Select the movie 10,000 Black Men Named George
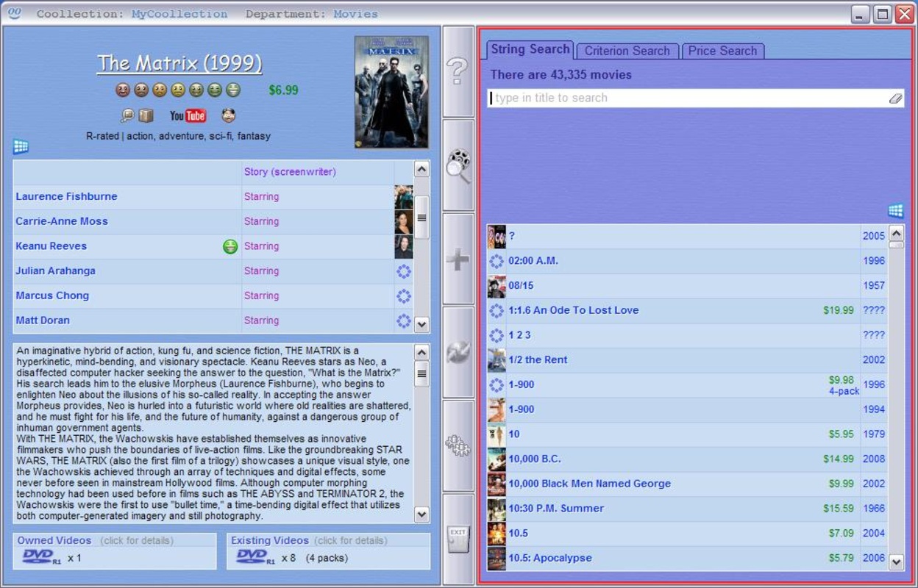The height and width of the screenshot is (588, 918). point(589,484)
